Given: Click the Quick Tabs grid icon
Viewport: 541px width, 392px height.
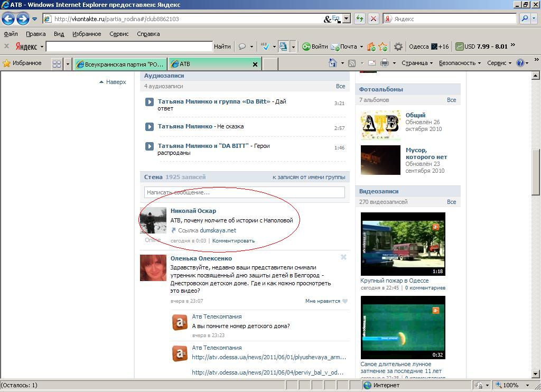Looking at the screenshot, I should pos(57,64).
